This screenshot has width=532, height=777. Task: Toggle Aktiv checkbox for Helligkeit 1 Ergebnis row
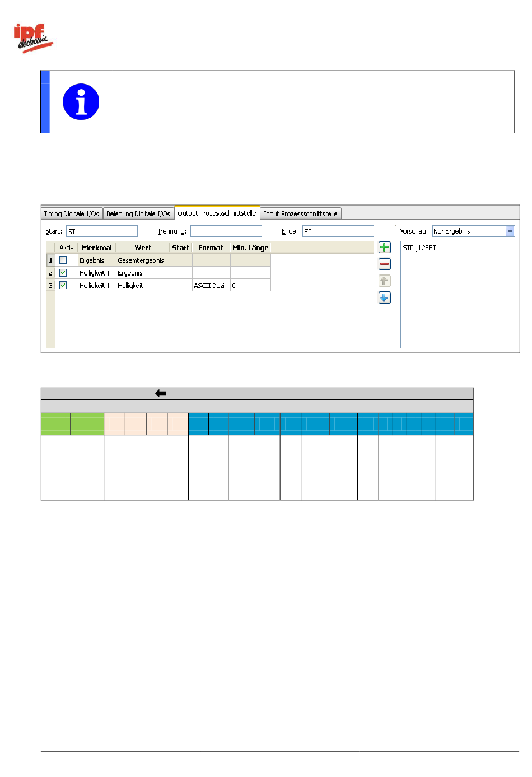[x=63, y=273]
